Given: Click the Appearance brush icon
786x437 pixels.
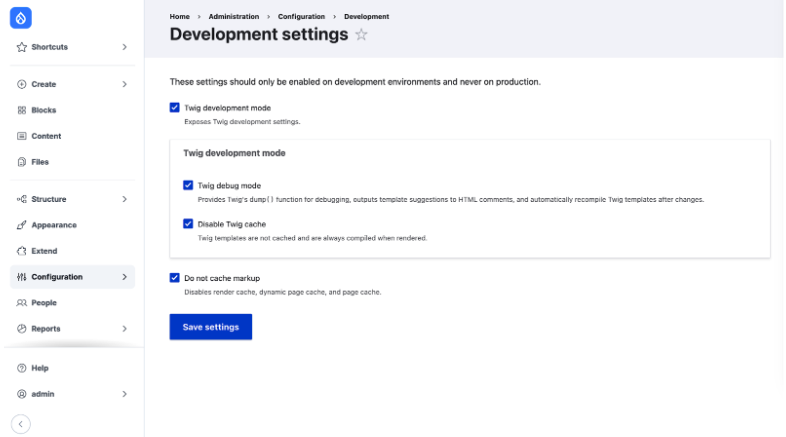Looking at the screenshot, I should pyautogui.click(x=22, y=225).
